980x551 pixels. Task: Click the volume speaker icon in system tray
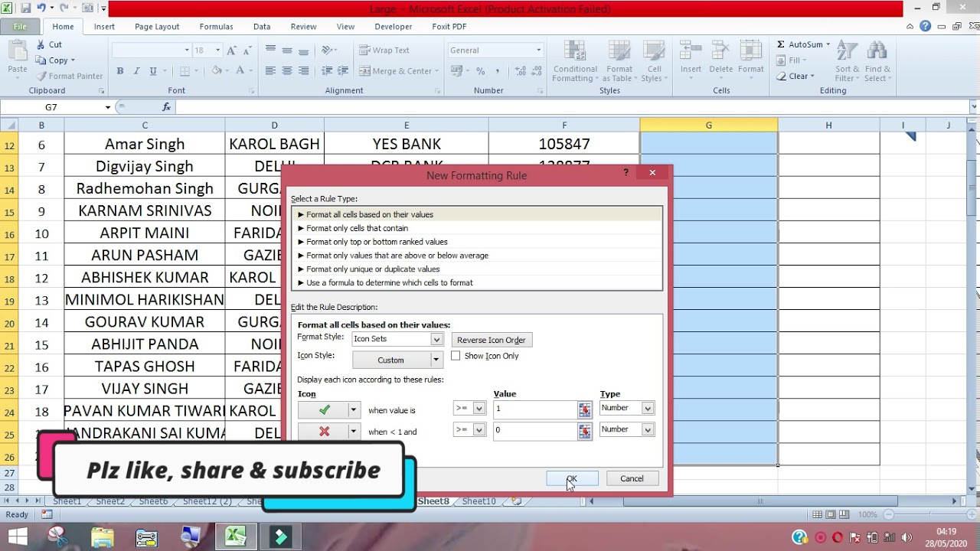pyautogui.click(x=907, y=537)
